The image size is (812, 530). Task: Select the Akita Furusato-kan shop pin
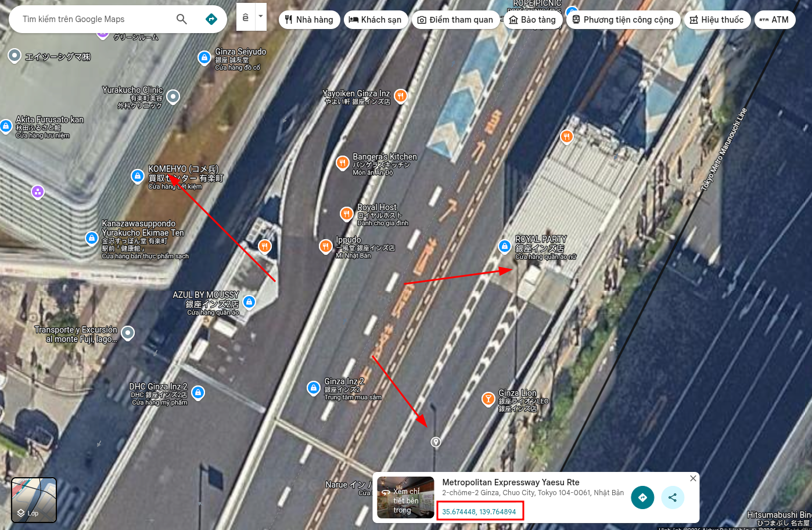point(6,126)
